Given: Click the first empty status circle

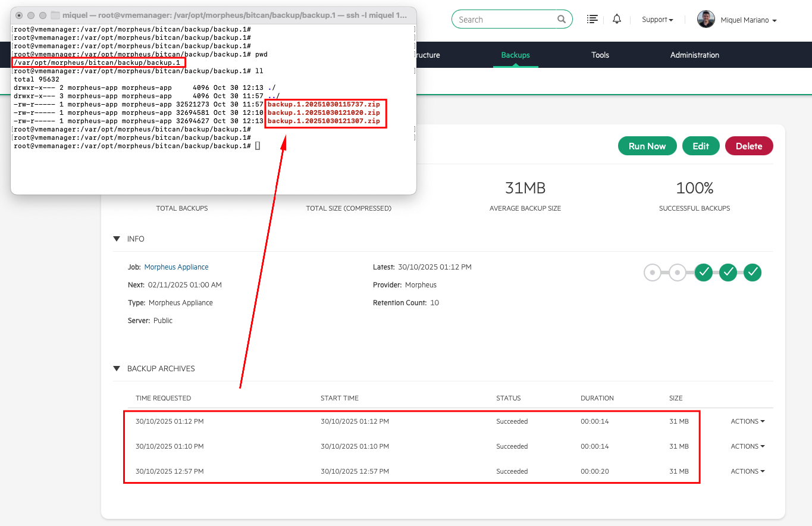Looking at the screenshot, I should (x=653, y=273).
